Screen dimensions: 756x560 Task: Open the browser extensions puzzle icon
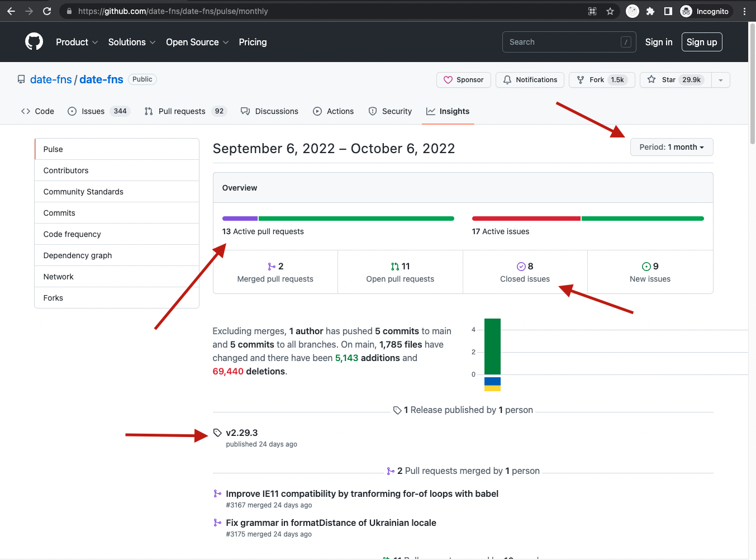coord(650,11)
